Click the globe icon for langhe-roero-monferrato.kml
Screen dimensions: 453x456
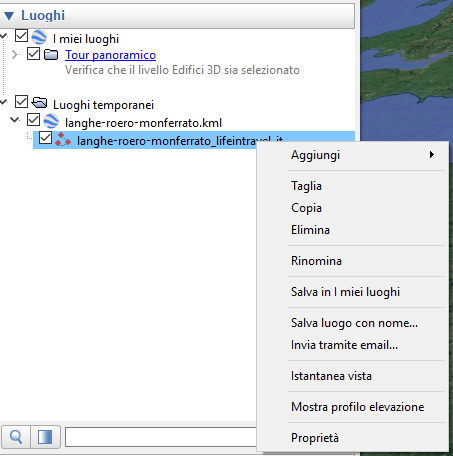click(x=51, y=121)
